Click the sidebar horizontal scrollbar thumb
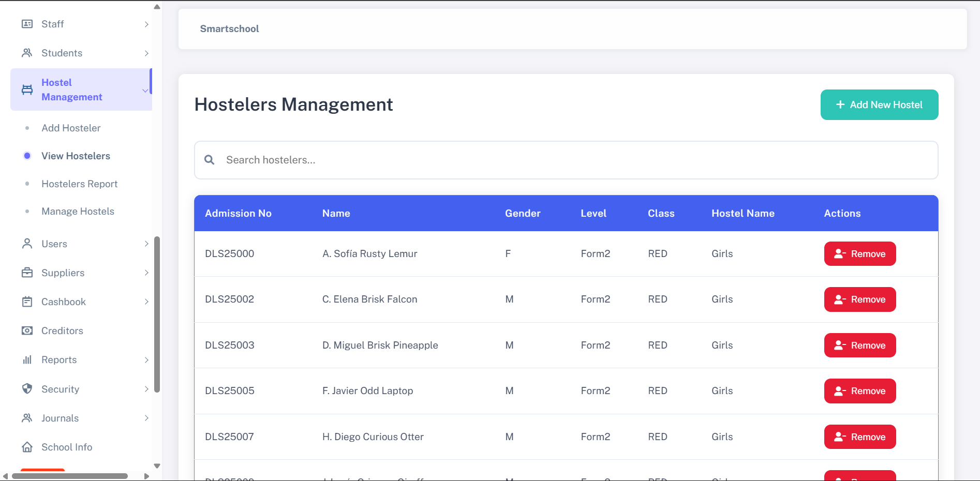 click(x=70, y=476)
